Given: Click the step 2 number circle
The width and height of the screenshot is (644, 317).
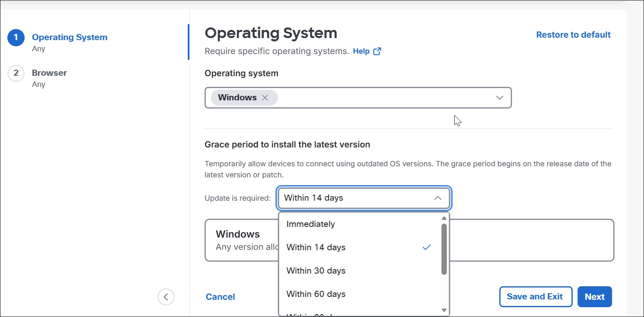Looking at the screenshot, I should pyautogui.click(x=16, y=73).
